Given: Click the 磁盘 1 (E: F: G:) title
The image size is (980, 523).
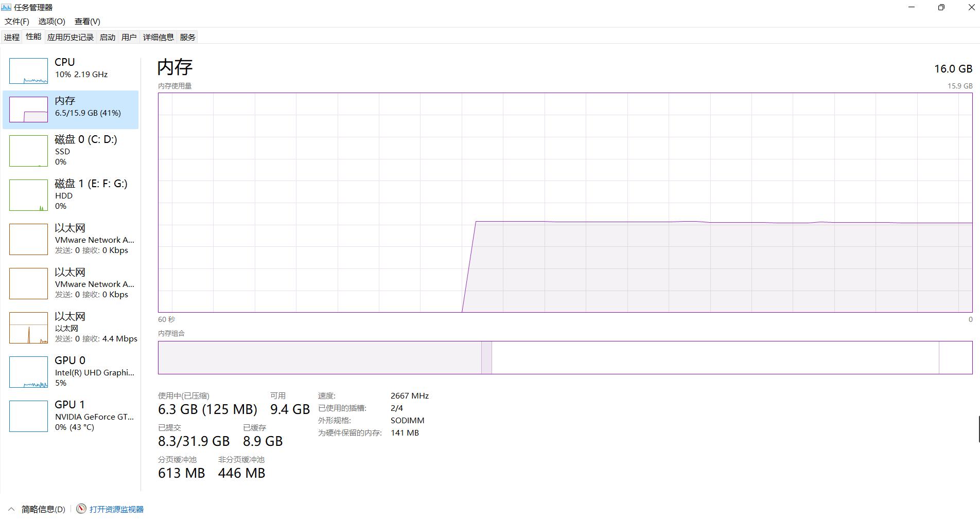Looking at the screenshot, I should click(91, 184).
